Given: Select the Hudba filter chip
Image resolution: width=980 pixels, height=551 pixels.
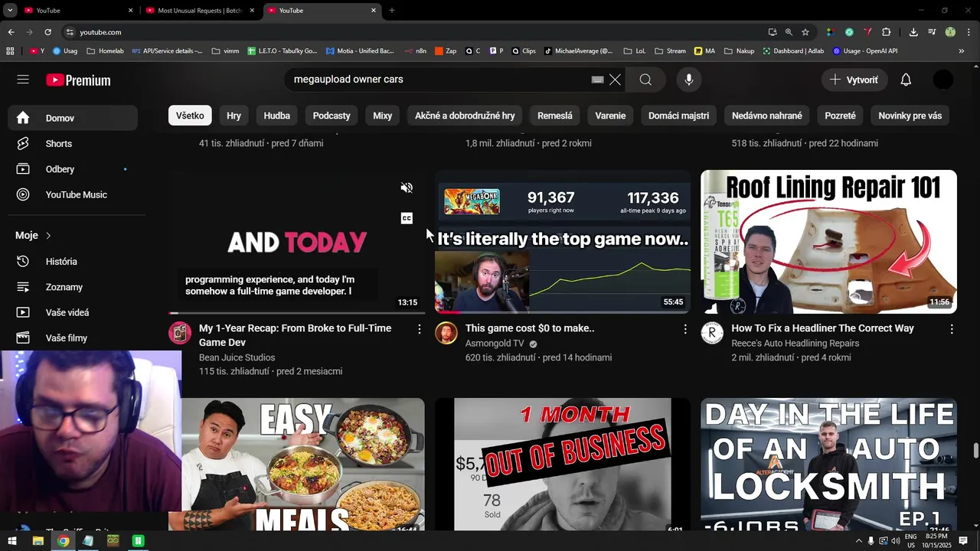Looking at the screenshot, I should click(276, 116).
